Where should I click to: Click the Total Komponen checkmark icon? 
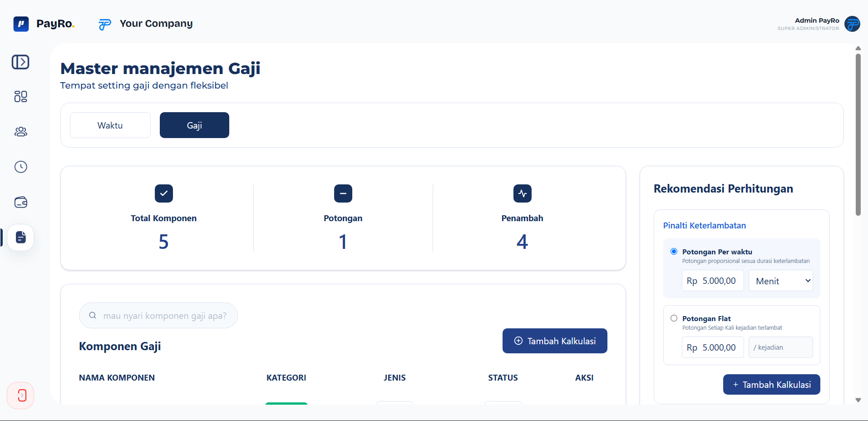pos(163,193)
